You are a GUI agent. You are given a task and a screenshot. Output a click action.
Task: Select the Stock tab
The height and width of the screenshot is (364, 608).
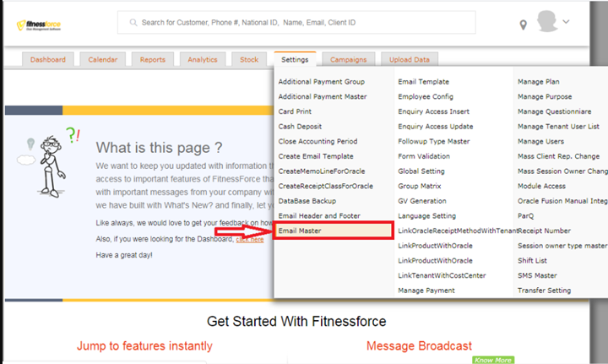pyautogui.click(x=249, y=59)
